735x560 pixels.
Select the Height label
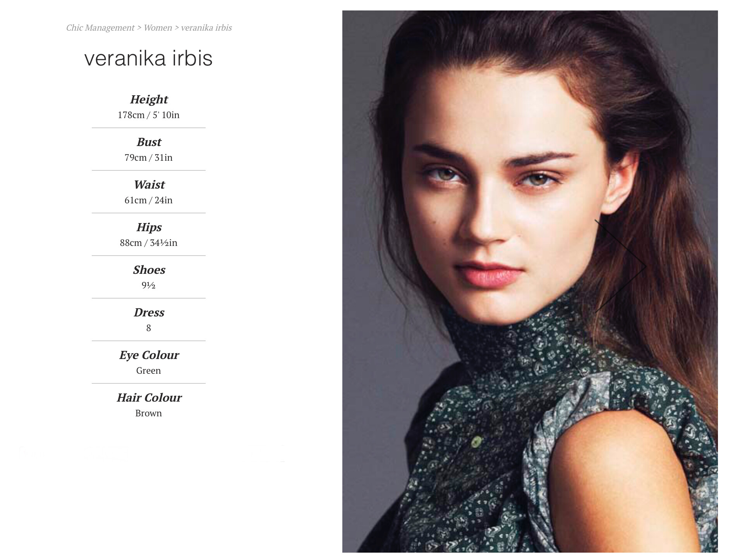point(149,100)
